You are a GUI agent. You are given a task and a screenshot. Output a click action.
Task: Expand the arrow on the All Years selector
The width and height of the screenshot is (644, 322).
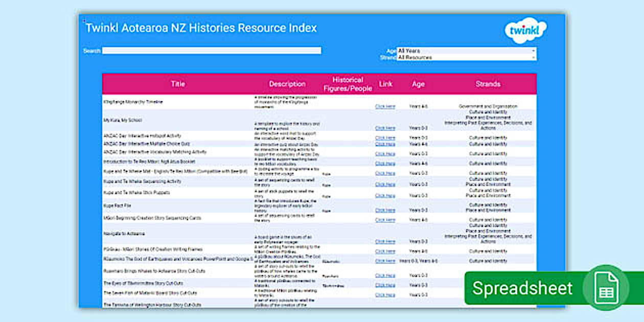pos(533,51)
